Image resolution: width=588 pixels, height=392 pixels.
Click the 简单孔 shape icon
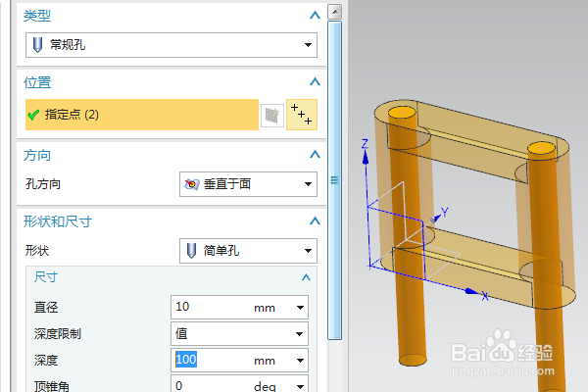pos(192,251)
